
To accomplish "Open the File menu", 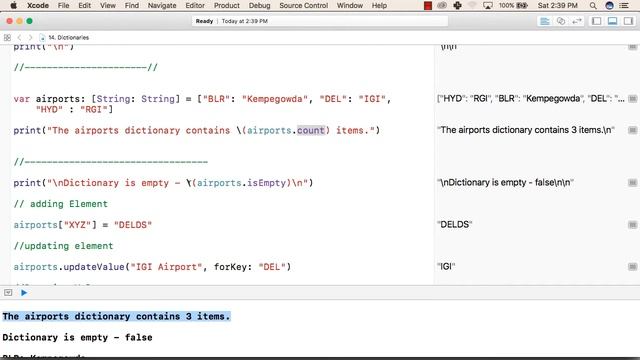I will tap(63, 5).
